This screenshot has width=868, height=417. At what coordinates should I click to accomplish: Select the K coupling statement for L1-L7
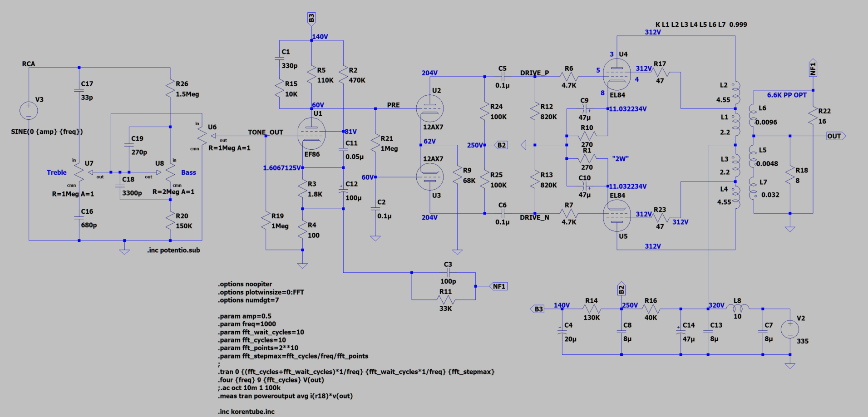701,25
